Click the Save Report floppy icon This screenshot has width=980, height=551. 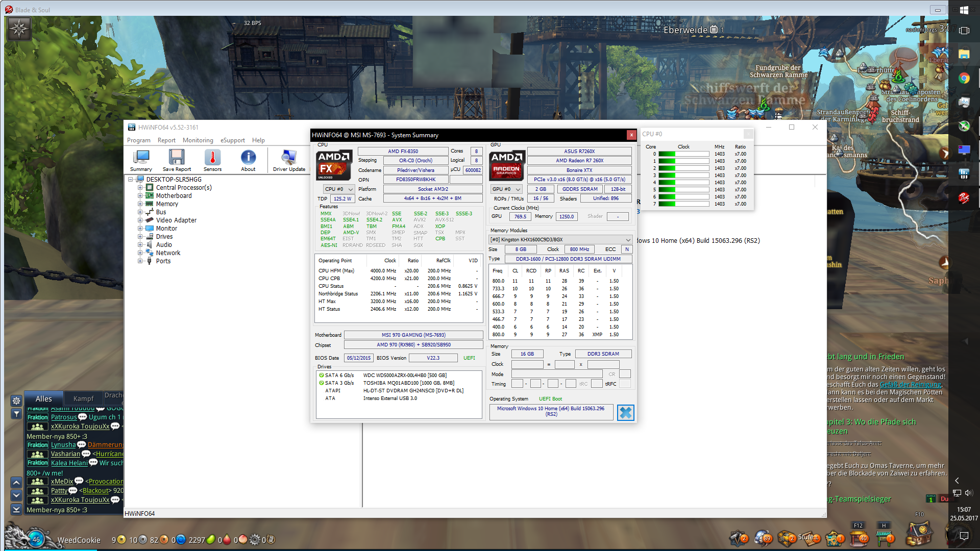click(177, 160)
